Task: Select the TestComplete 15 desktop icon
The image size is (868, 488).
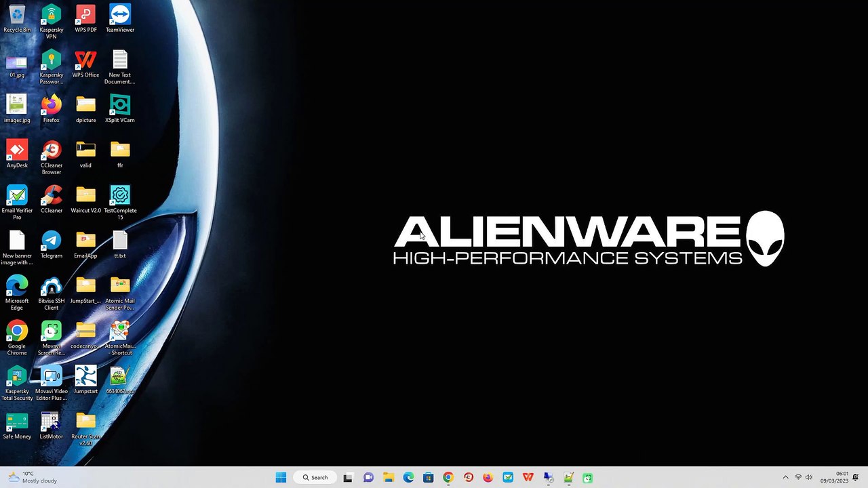Action: click(x=120, y=203)
